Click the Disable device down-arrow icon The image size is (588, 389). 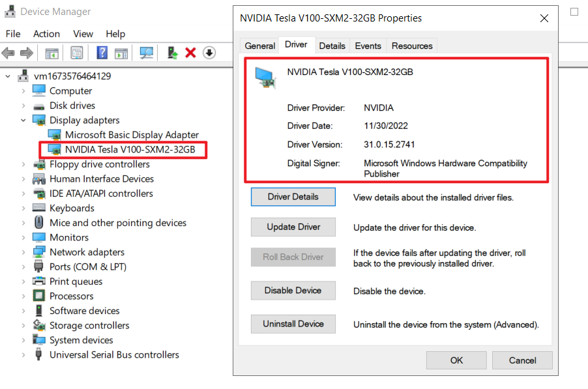tap(209, 53)
